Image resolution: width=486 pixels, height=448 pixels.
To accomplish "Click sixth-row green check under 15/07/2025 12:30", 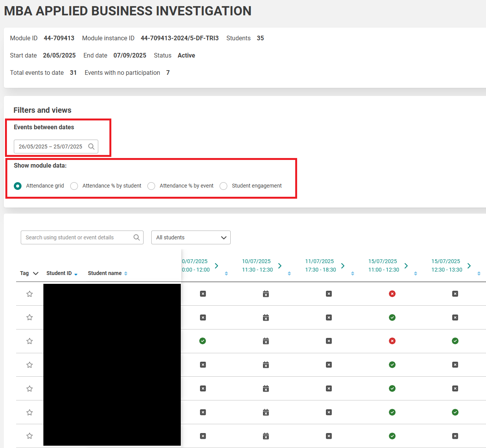I will click(455, 412).
